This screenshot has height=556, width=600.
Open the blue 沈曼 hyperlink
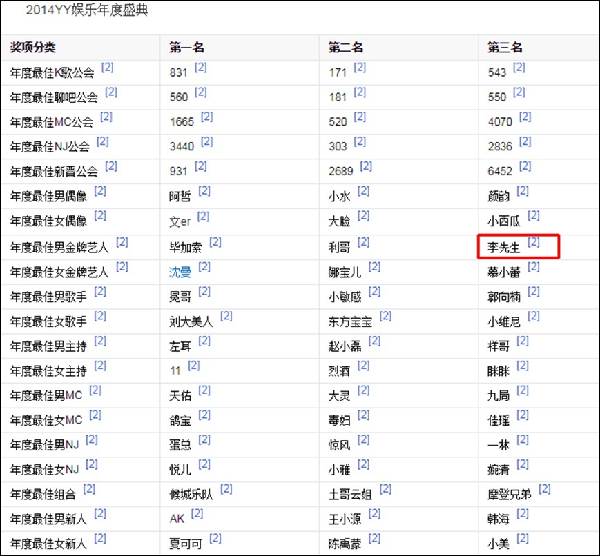coord(180,272)
